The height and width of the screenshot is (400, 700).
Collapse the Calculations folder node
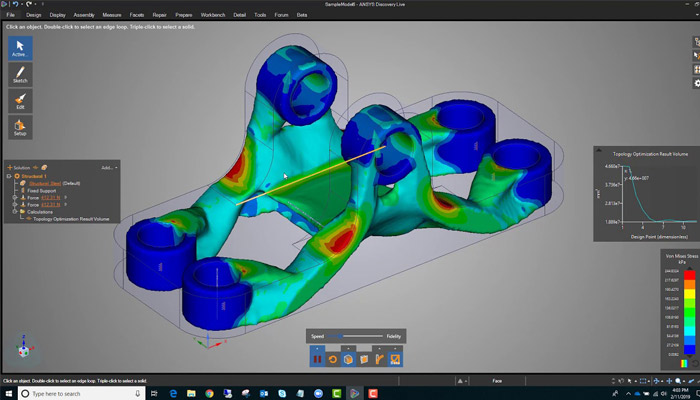point(15,212)
